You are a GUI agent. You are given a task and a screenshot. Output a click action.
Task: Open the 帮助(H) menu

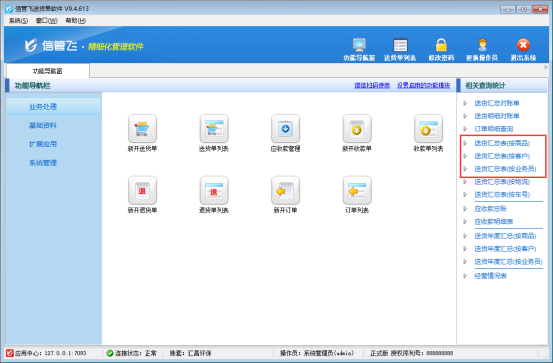(x=75, y=20)
